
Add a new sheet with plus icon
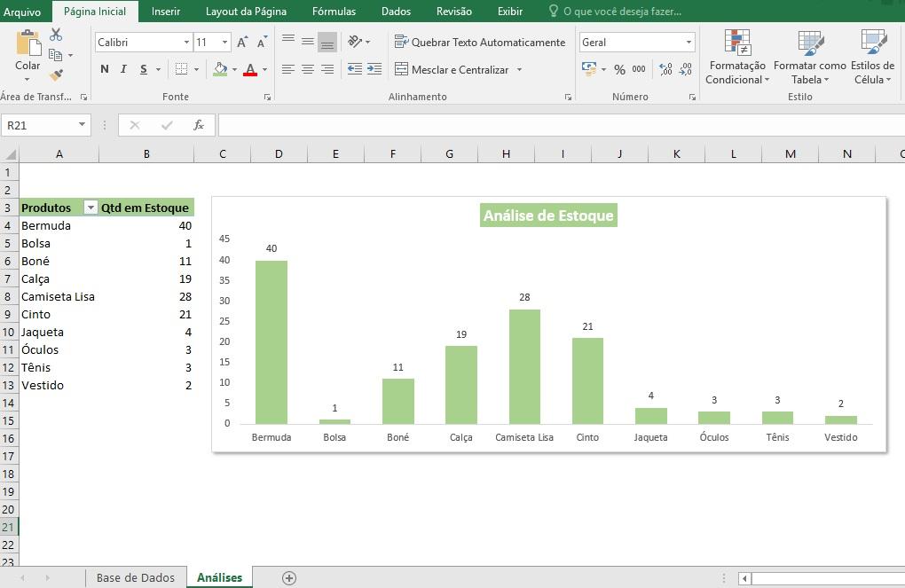pyautogui.click(x=289, y=577)
